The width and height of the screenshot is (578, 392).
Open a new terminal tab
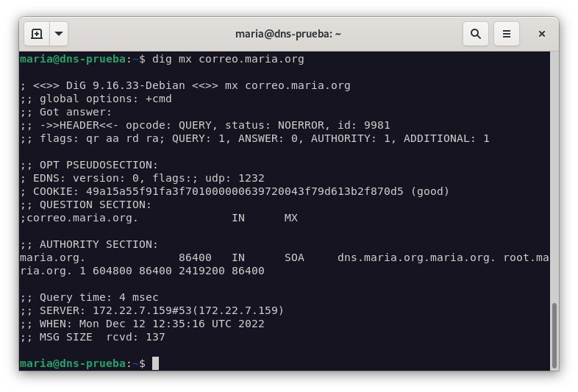point(36,34)
